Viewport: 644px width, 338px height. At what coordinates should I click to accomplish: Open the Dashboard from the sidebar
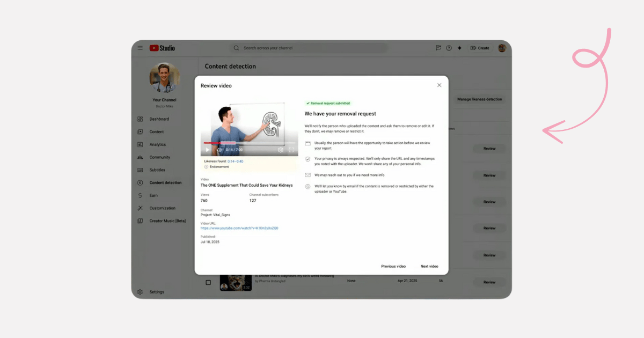[x=159, y=119]
